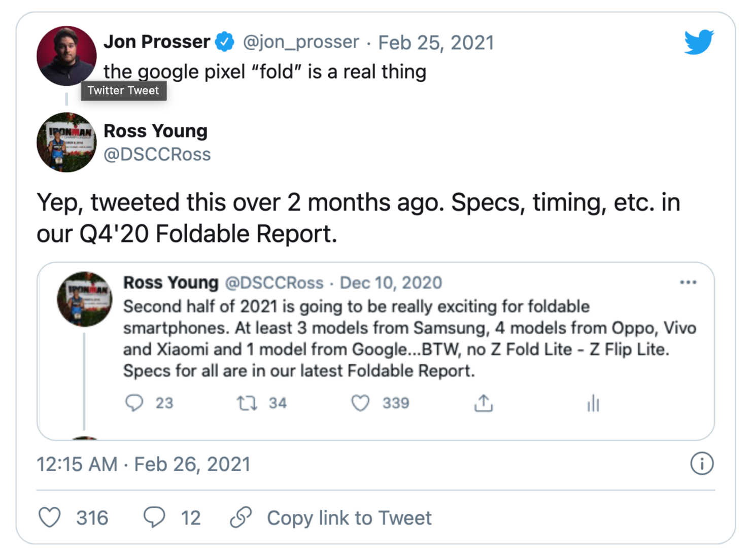This screenshot has width=754, height=560.
Task: Open the three-dot menu on quoted tweet
Action: click(688, 283)
